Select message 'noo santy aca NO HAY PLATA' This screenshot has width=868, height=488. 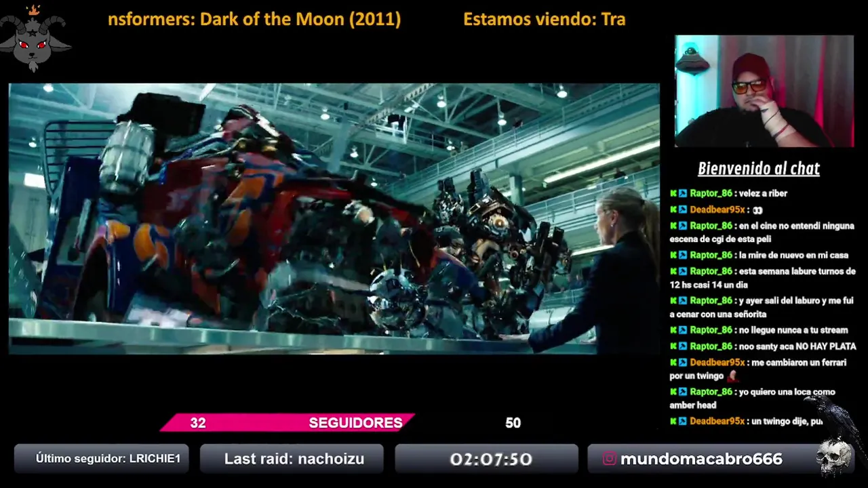(797, 346)
